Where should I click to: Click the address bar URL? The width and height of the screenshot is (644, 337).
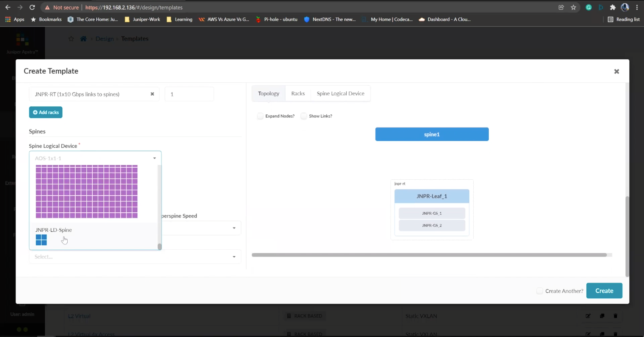[x=134, y=7]
